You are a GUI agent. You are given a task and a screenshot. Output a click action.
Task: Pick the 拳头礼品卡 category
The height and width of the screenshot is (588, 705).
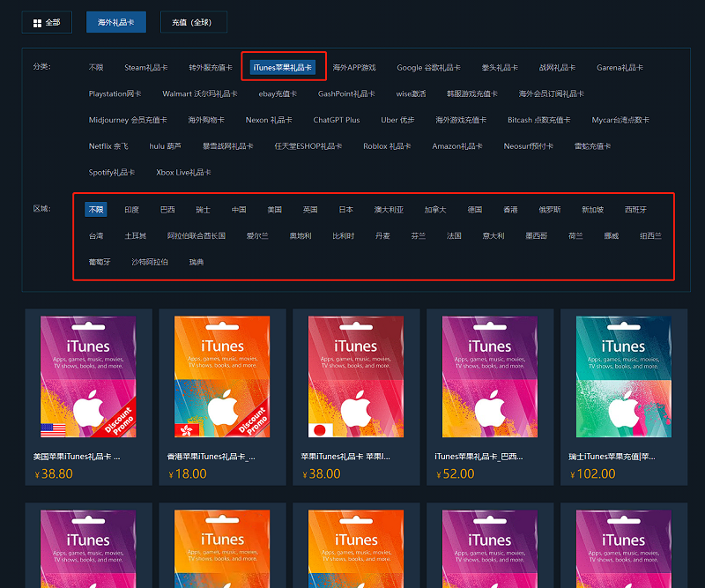pyautogui.click(x=500, y=68)
